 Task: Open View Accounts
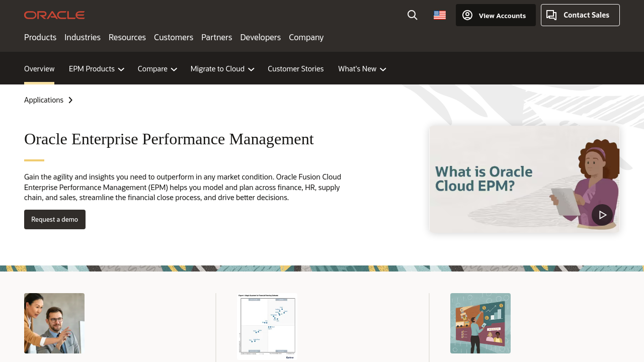point(496,15)
